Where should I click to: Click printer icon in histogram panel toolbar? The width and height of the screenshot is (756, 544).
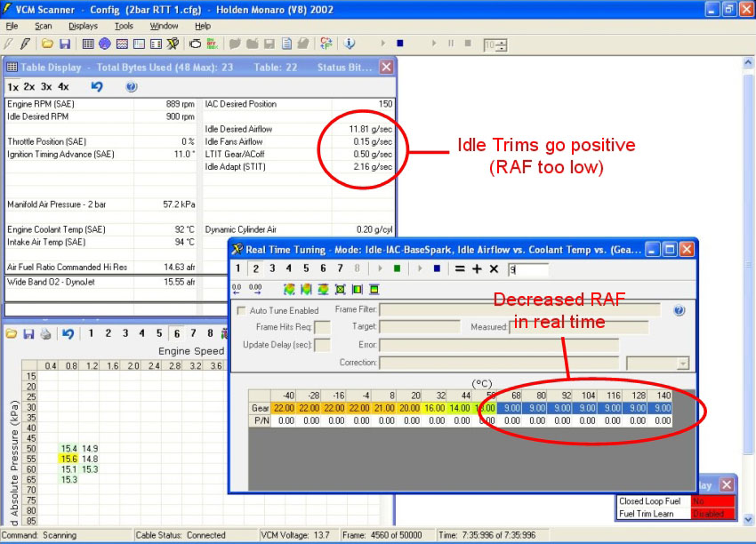click(46, 333)
